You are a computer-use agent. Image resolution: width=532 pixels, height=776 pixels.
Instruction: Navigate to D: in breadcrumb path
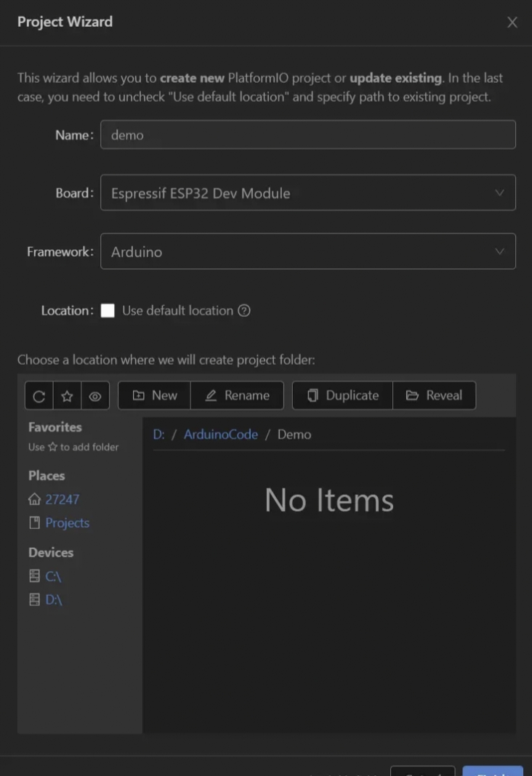pyautogui.click(x=158, y=435)
